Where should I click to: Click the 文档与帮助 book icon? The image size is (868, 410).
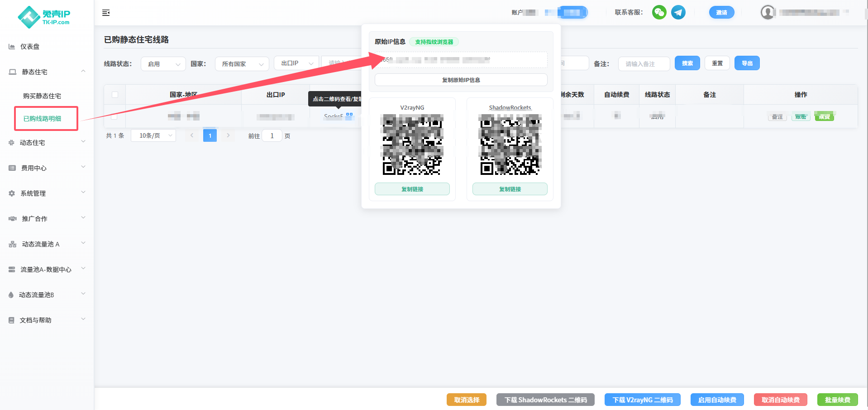(x=11, y=320)
